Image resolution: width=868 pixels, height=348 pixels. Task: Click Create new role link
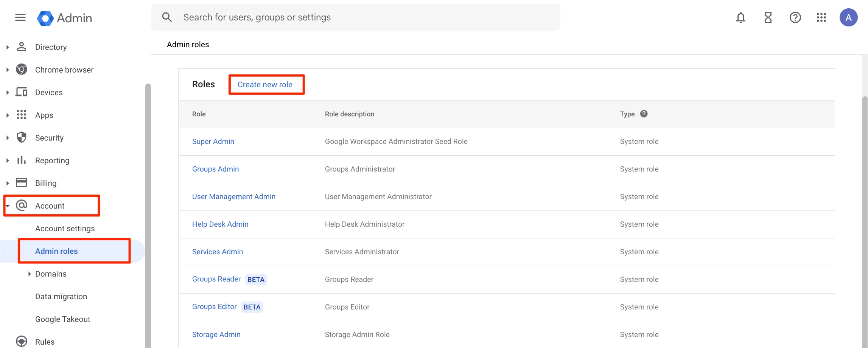click(265, 85)
